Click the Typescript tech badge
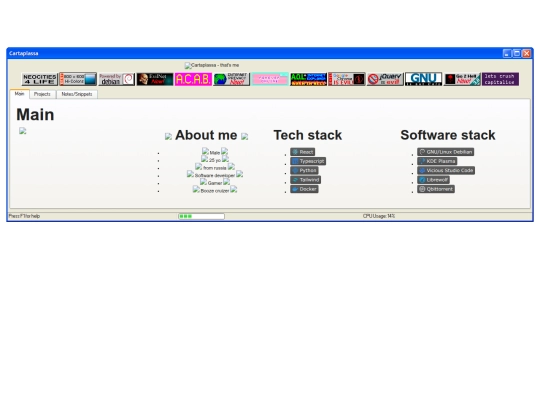The image size is (540, 405). 308,161
